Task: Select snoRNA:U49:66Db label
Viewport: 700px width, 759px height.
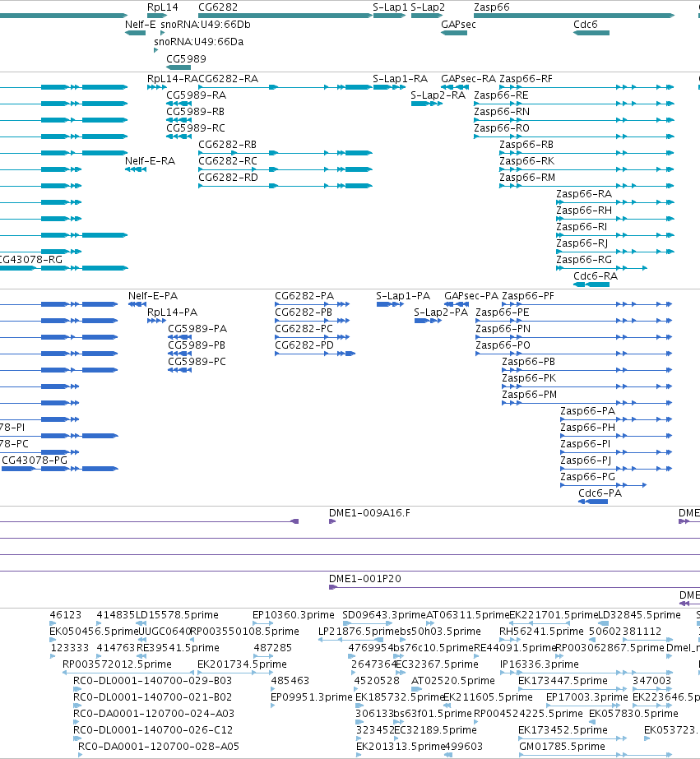Action: pyautogui.click(x=206, y=25)
